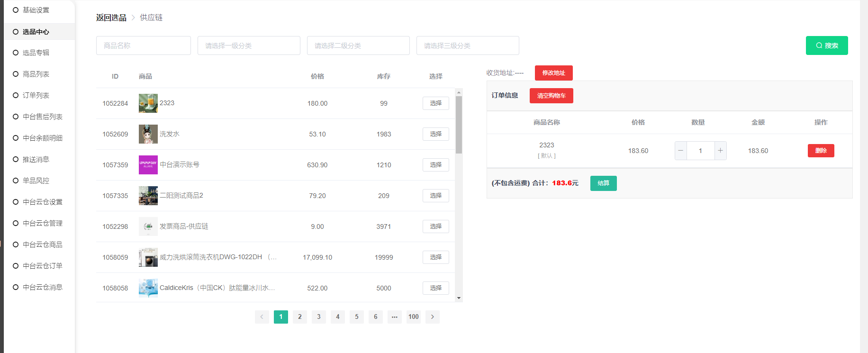Select product 2323 with 选择 button
Screen dimensions: 868x353
[436, 103]
